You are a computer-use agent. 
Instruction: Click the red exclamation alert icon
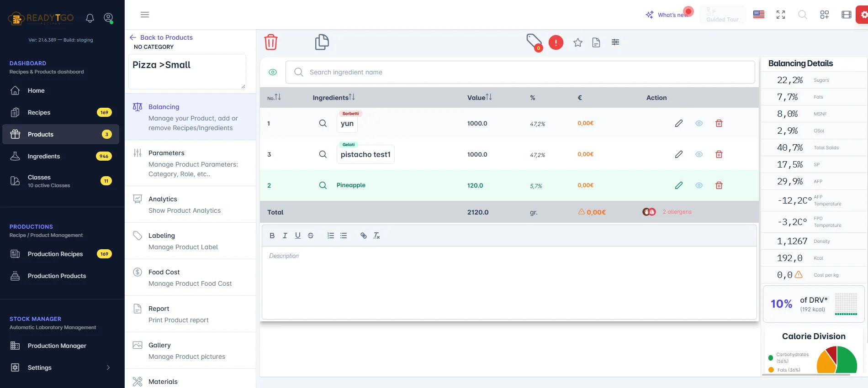pyautogui.click(x=556, y=42)
